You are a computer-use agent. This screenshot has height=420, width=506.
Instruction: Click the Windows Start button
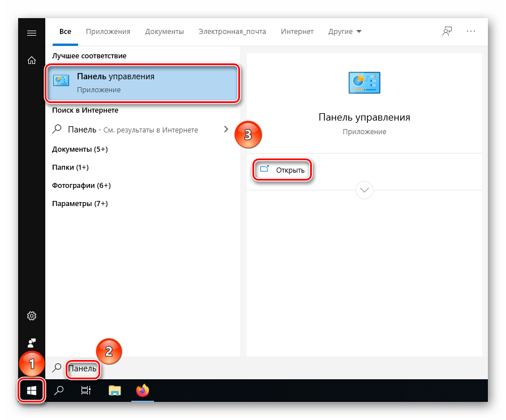pyautogui.click(x=32, y=390)
